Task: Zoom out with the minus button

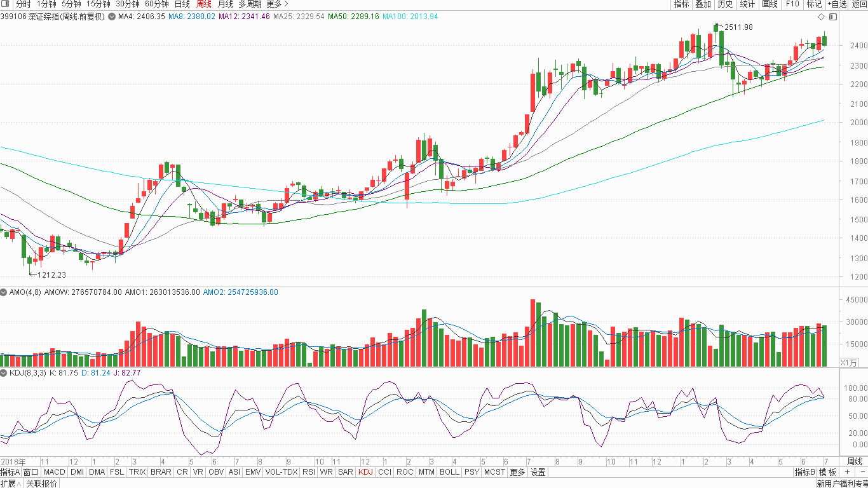Action: (x=862, y=472)
